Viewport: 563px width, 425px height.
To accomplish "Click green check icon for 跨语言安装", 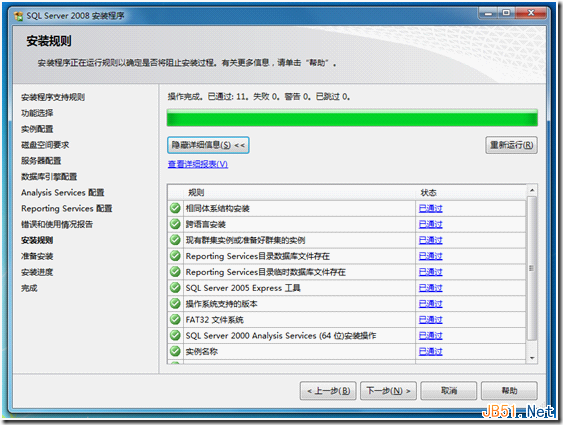I will pos(175,224).
